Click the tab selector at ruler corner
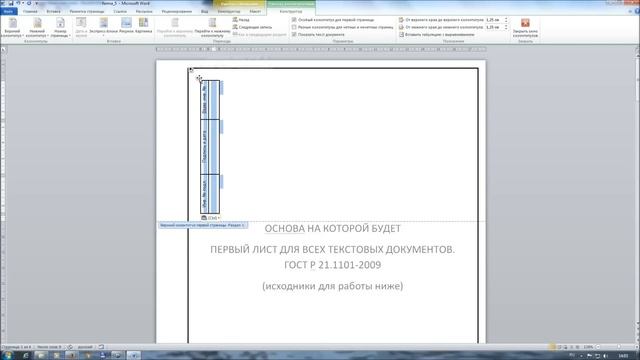The image size is (640, 360). pyautogui.click(x=4, y=49)
